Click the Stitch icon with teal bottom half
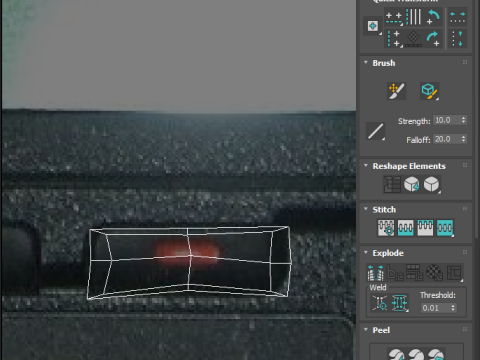Viewport: 480px width, 360px height. coord(406,228)
